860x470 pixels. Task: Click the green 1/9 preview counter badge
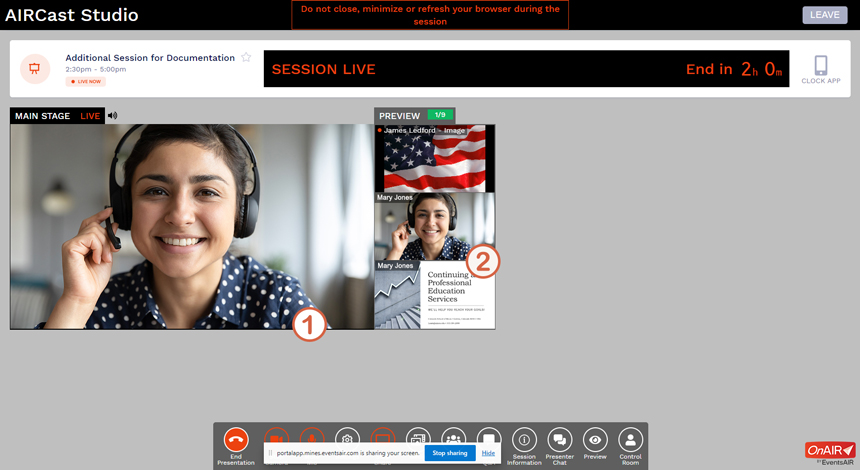[440, 115]
